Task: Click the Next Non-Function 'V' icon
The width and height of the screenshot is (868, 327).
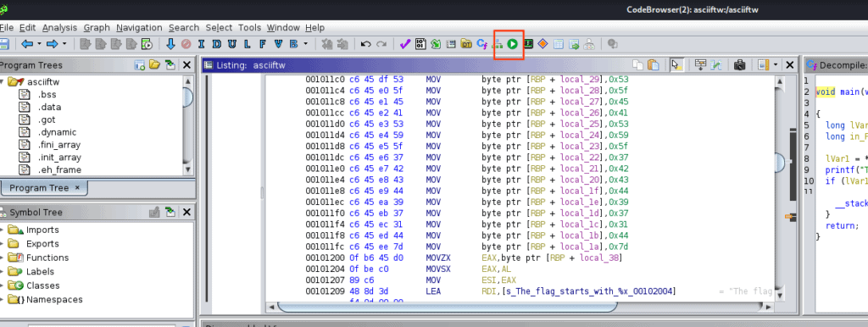Action: click(x=278, y=44)
